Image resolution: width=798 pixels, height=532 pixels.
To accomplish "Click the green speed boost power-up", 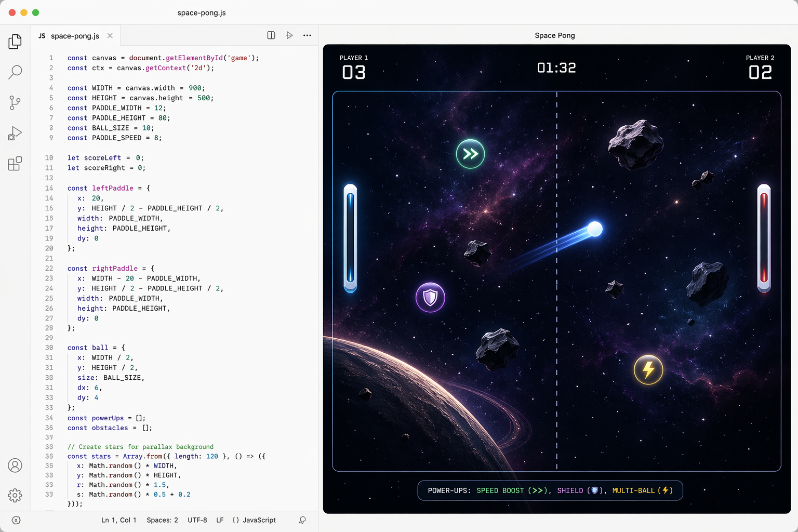I will (470, 154).
